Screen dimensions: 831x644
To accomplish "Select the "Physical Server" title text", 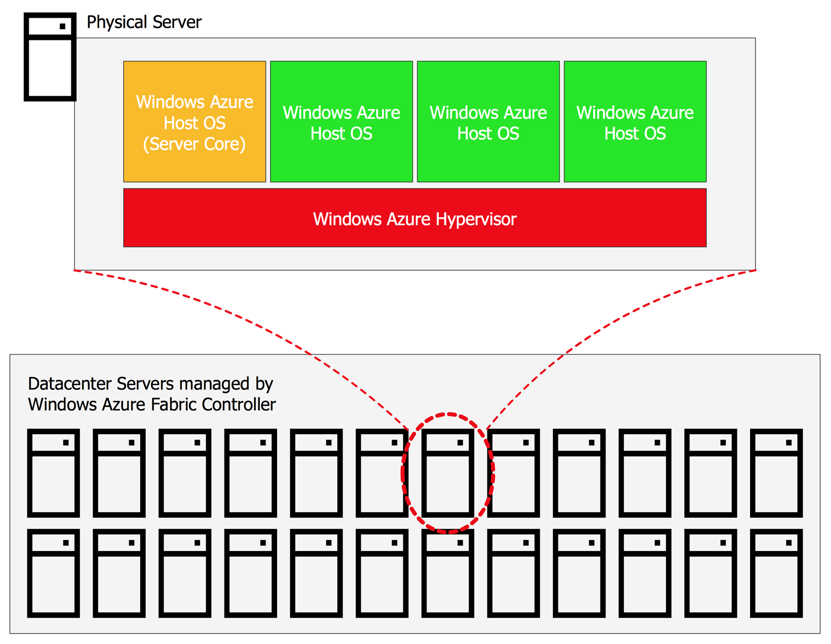I will (144, 22).
